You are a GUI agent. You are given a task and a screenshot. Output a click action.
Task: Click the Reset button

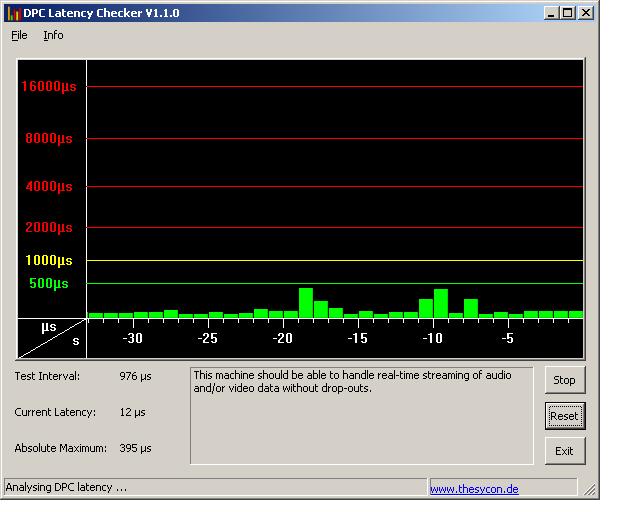pyautogui.click(x=564, y=416)
